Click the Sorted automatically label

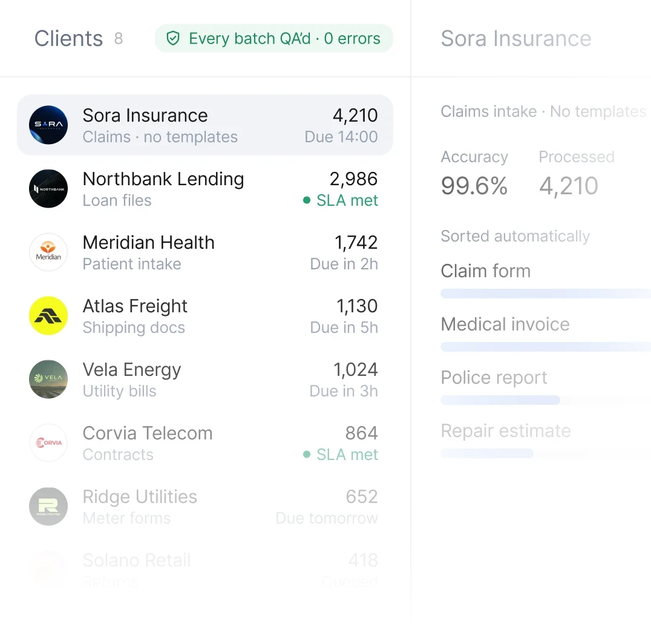[x=515, y=236]
